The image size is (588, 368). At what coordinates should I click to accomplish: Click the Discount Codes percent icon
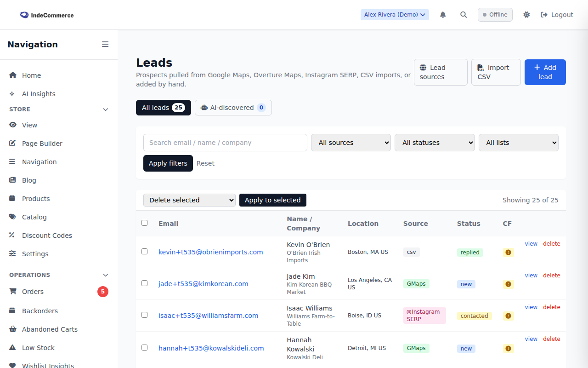(x=12, y=235)
